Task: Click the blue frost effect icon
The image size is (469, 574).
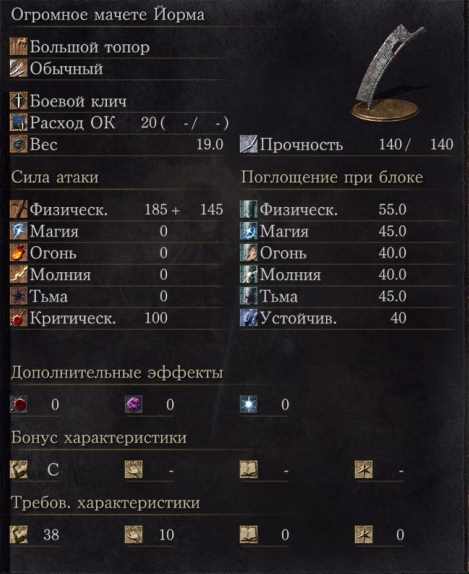Action: [x=249, y=405]
